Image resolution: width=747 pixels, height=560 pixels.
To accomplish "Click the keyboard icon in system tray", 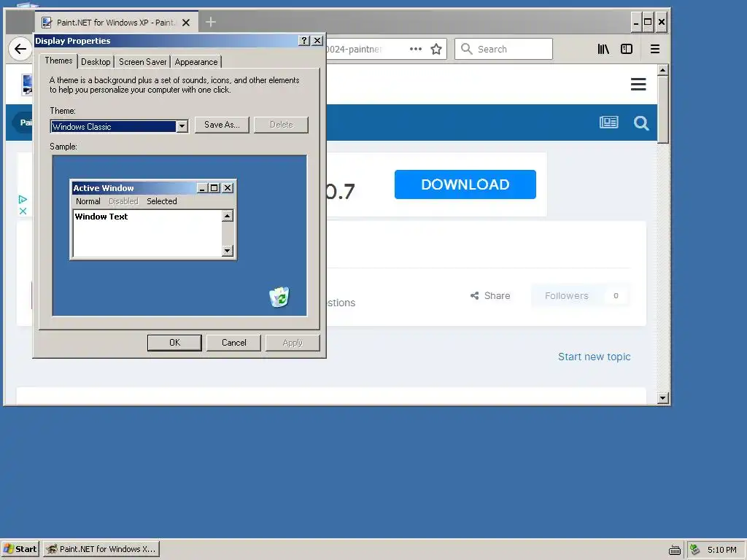I will (x=675, y=550).
